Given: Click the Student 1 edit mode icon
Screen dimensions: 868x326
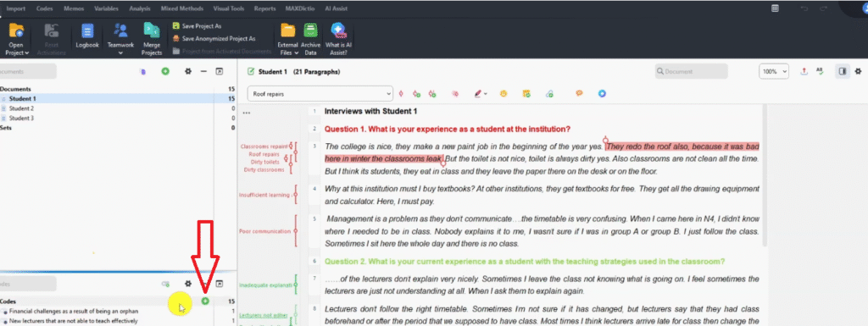Looking at the screenshot, I should pos(251,72).
